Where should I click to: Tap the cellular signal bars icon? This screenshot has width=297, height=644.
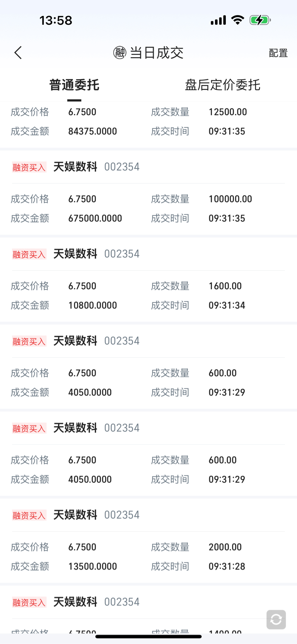pos(218,20)
